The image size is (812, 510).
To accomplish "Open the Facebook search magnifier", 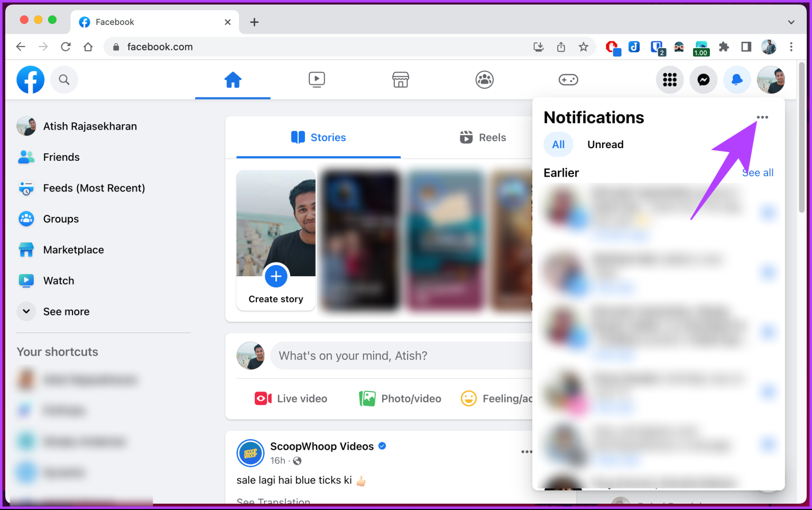I will [x=64, y=79].
